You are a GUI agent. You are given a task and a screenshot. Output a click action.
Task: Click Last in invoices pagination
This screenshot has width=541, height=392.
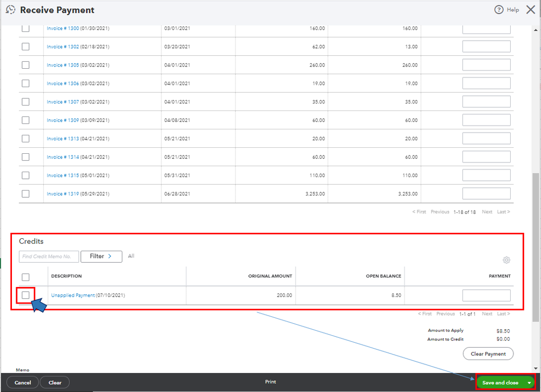504,212
